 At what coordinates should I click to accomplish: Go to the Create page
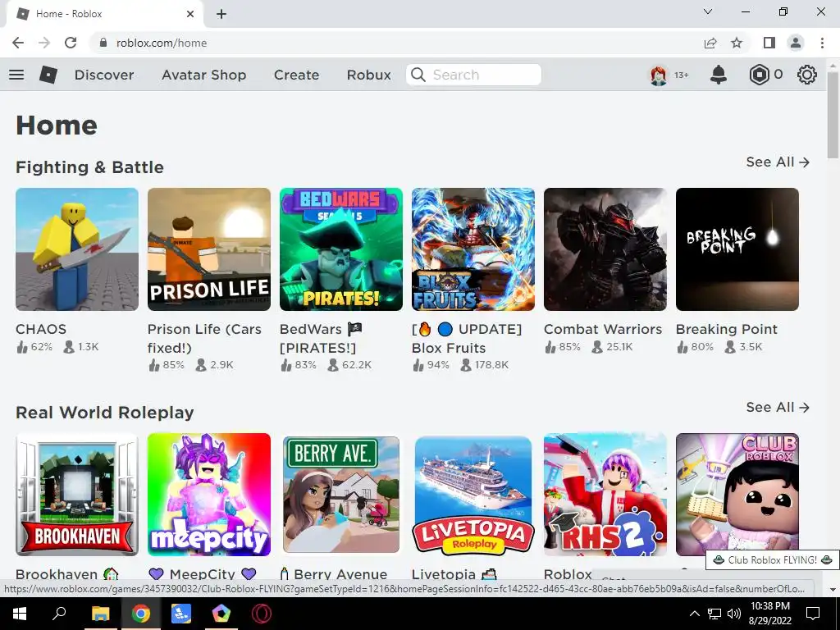point(297,75)
